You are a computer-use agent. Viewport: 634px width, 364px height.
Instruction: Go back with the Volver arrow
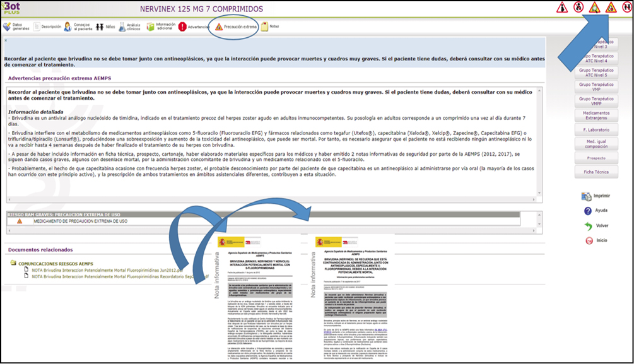point(587,226)
